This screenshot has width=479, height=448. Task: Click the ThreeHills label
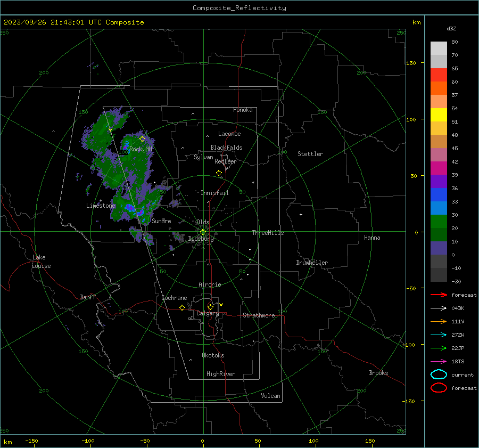(x=268, y=233)
